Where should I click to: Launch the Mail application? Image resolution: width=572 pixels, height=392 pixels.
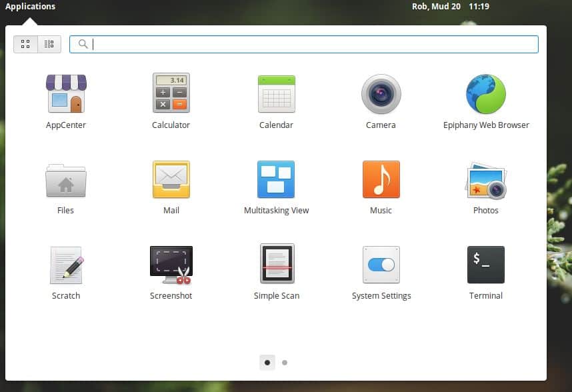click(x=171, y=179)
